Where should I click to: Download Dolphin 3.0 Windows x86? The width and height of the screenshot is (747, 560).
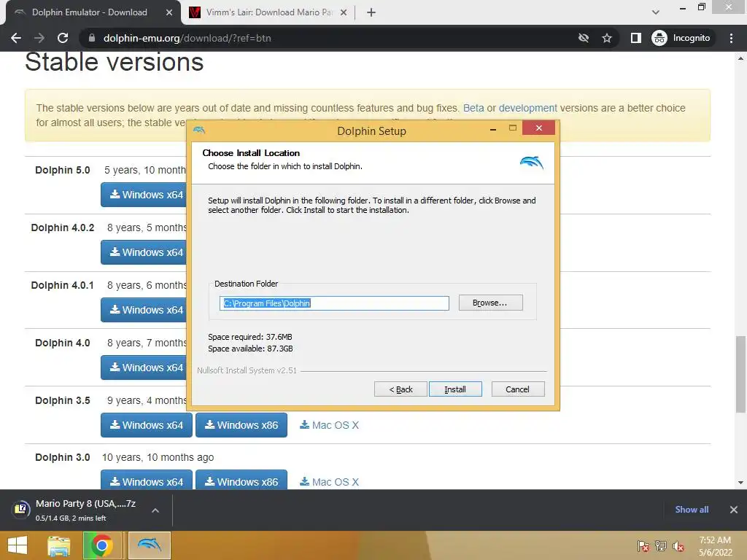tap(241, 481)
